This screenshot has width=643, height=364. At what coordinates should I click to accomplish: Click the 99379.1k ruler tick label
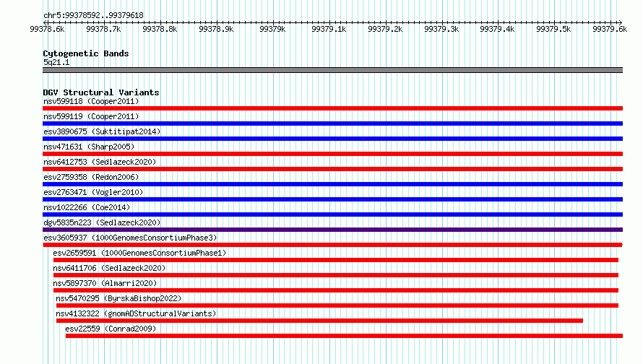(x=329, y=29)
